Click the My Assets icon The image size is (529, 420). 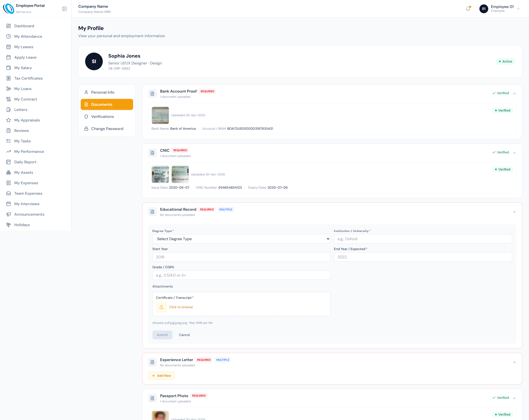9,172
